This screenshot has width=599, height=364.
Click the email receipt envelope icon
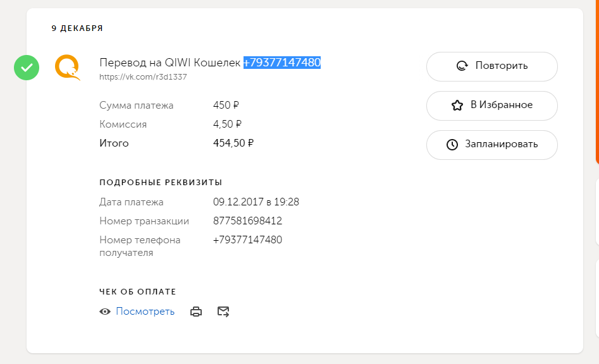223,312
